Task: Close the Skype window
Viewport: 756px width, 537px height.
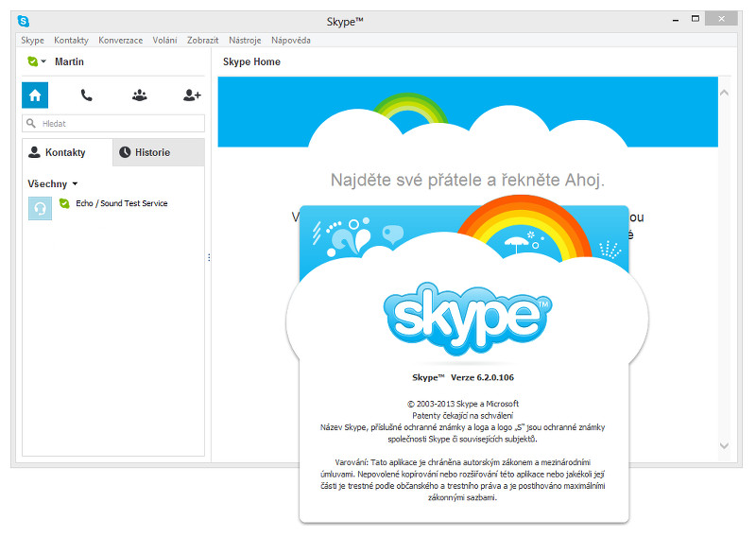Action: click(x=721, y=19)
